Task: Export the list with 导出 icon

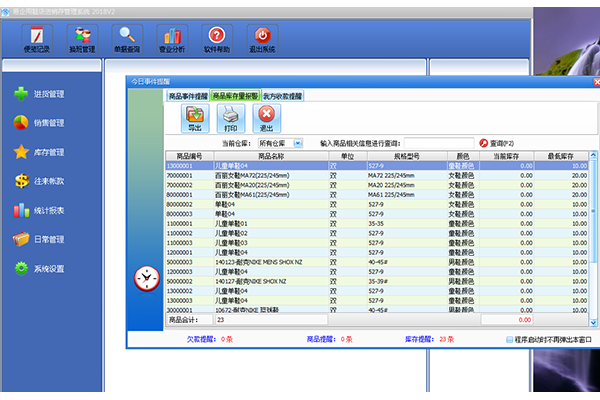Action: (x=194, y=119)
